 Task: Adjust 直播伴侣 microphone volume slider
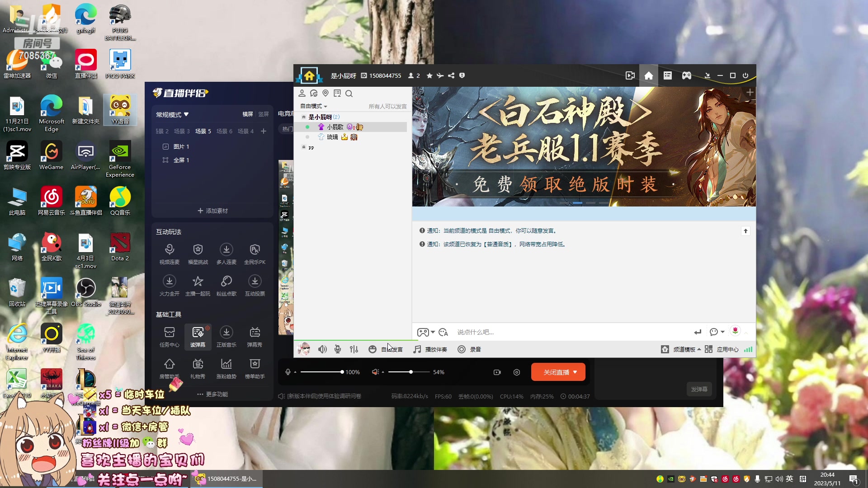(321, 372)
